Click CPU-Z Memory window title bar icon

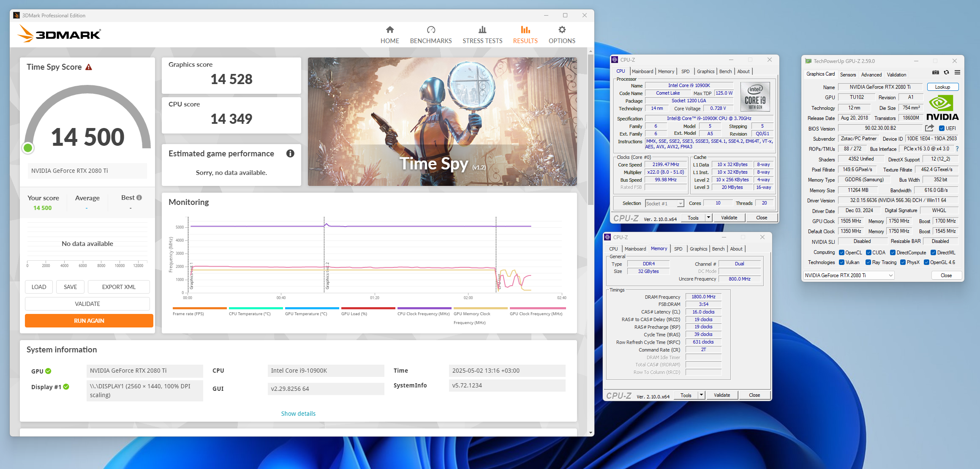pos(608,237)
